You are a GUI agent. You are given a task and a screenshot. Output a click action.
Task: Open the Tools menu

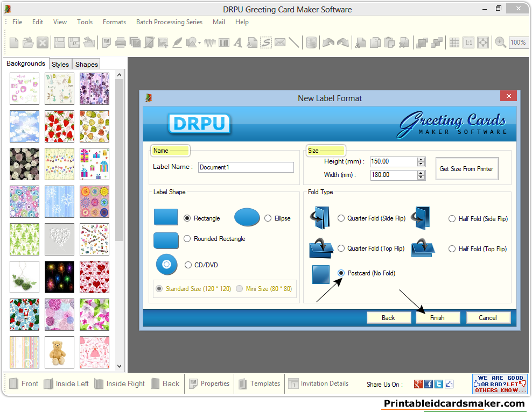point(85,22)
